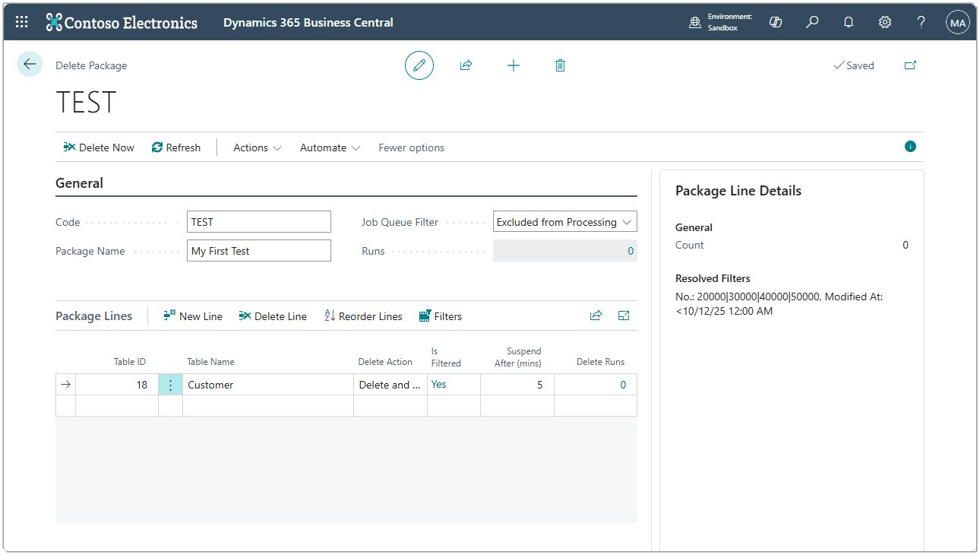Open page in new window icon
Viewport: 980px width, 555px height.
pos(910,65)
